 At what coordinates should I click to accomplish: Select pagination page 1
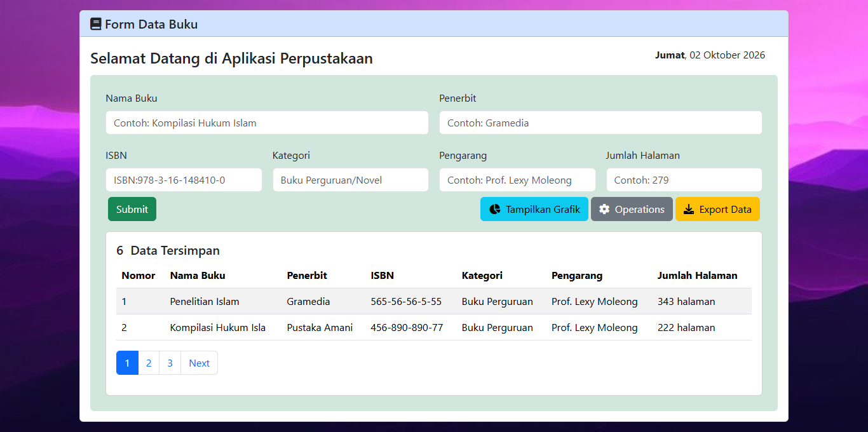click(127, 363)
